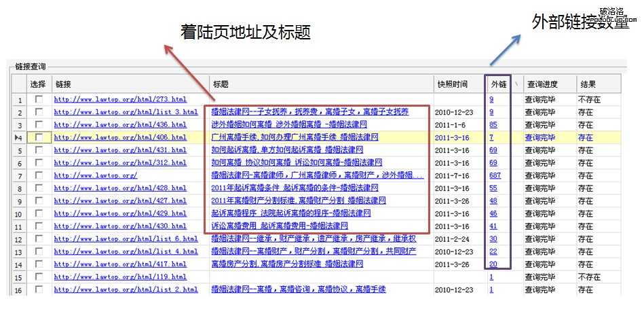Open the http://www.lawtop.org/ homepage link
644x318 pixels.
(96, 176)
